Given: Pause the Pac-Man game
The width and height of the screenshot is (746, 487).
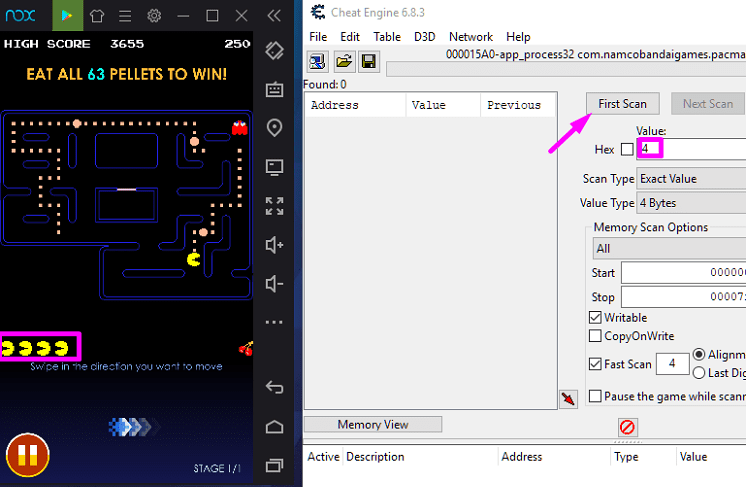Looking at the screenshot, I should point(28,455).
